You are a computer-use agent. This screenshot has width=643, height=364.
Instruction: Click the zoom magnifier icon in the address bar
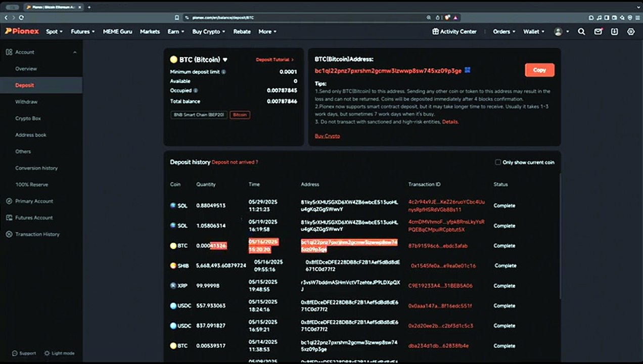pyautogui.click(x=429, y=17)
